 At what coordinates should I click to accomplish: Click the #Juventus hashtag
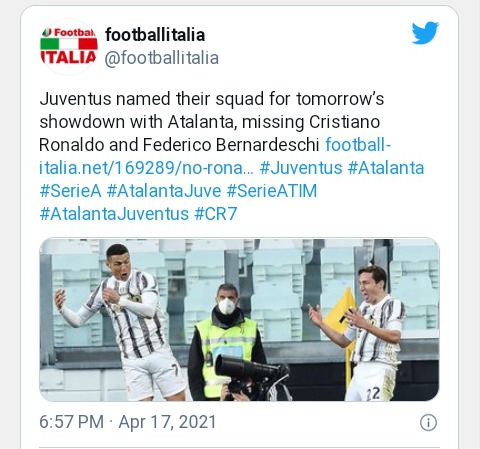(301, 168)
